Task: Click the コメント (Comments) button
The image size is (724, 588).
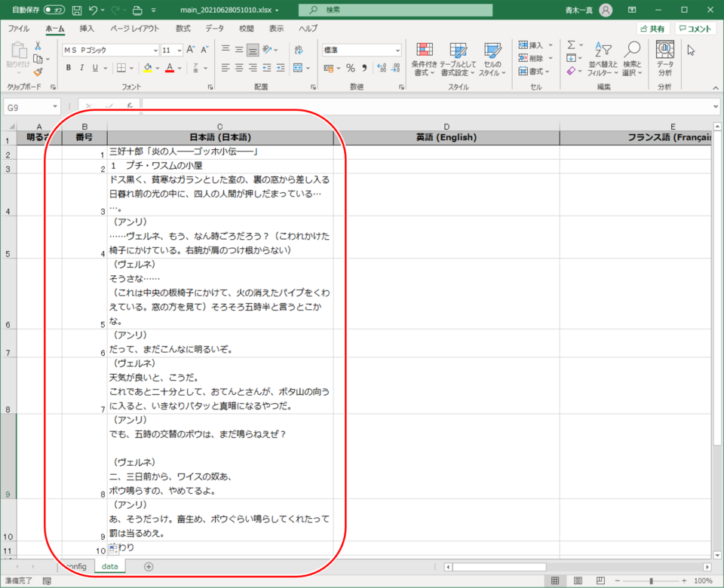Action: tap(695, 29)
